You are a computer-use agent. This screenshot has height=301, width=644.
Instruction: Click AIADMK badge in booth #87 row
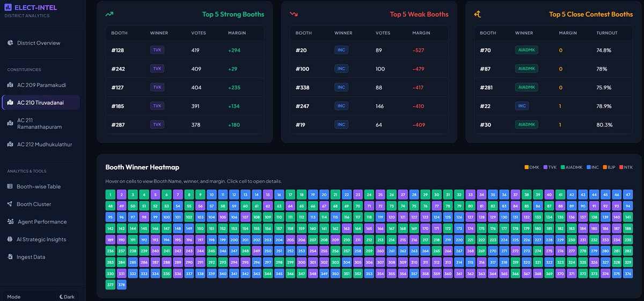click(526, 69)
